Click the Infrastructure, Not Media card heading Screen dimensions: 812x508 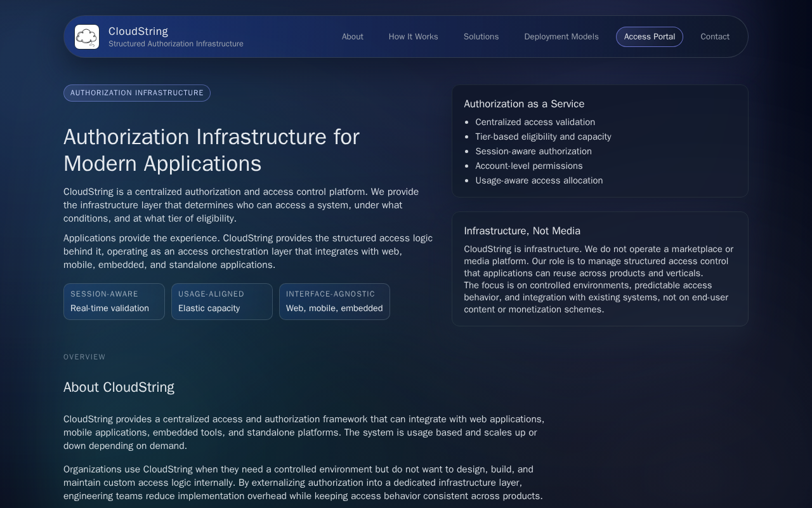coord(522,231)
